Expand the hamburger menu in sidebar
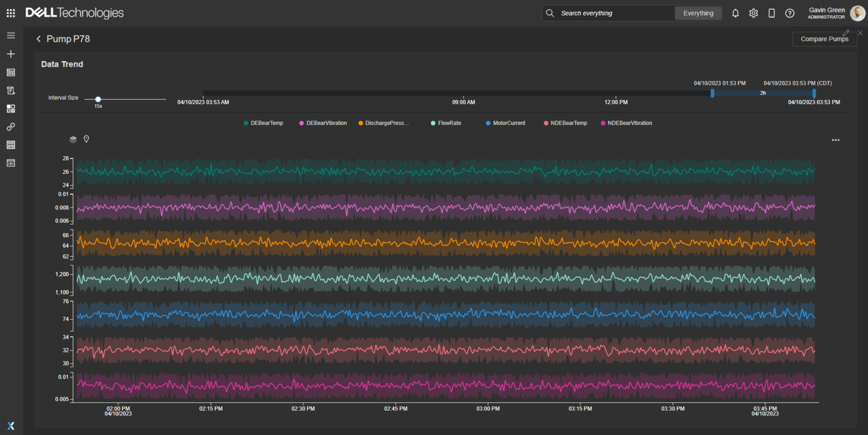This screenshot has width=868, height=435. 11,36
